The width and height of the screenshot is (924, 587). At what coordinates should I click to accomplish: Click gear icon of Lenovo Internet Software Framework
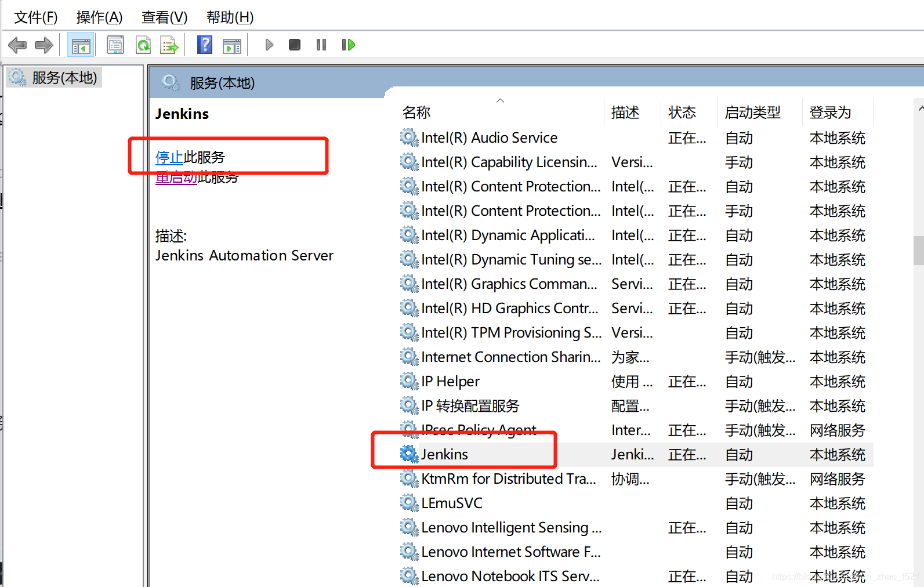[409, 552]
